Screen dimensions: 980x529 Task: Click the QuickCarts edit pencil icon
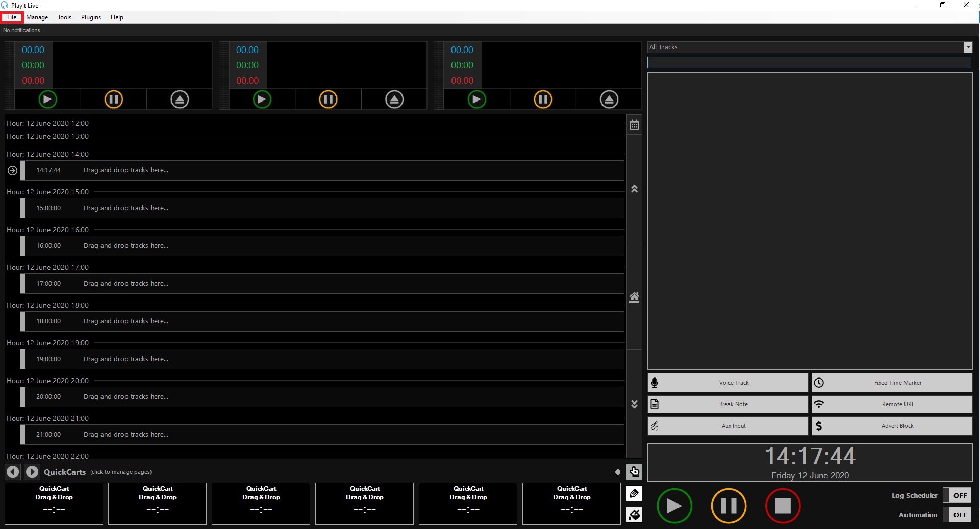coord(634,493)
